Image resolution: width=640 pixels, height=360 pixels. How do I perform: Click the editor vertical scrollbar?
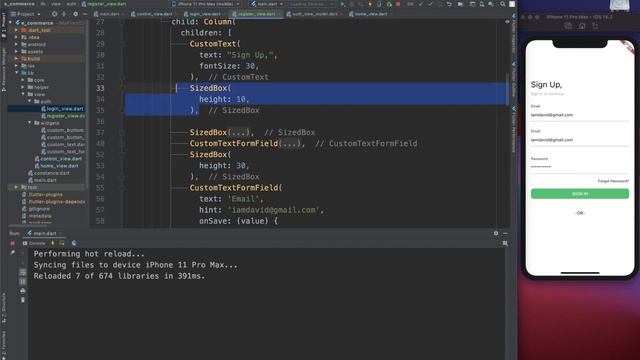click(508, 88)
